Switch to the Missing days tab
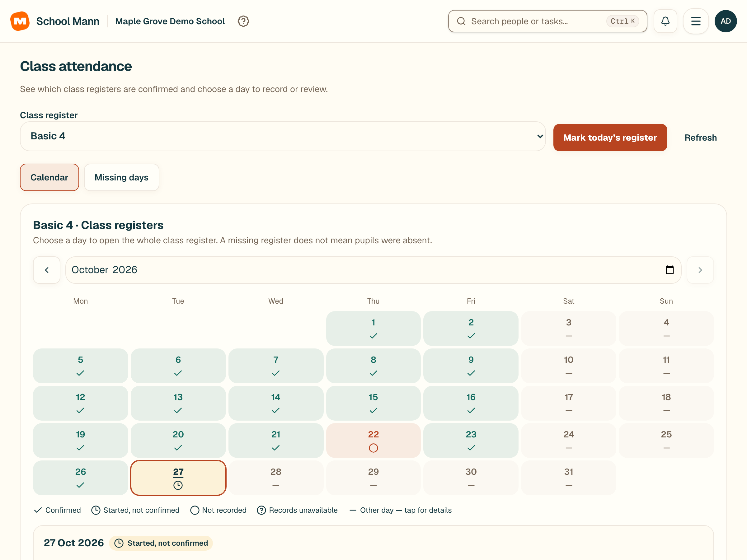 pyautogui.click(x=122, y=178)
